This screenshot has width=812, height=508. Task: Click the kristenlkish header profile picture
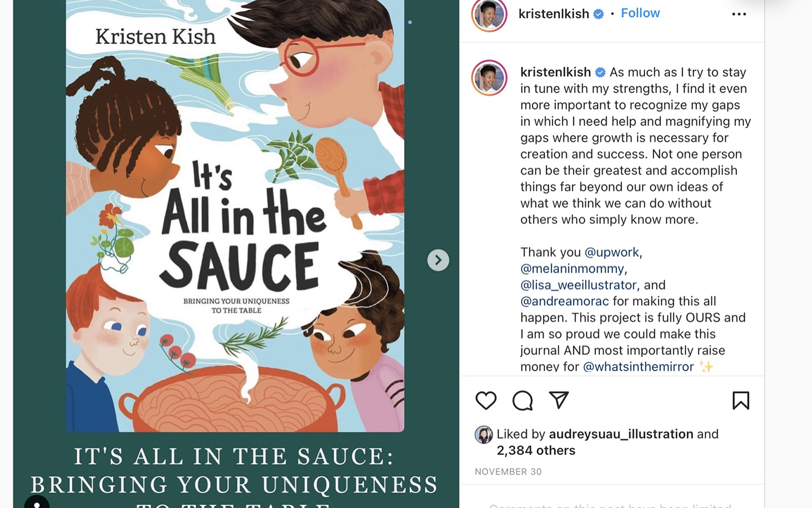489,14
